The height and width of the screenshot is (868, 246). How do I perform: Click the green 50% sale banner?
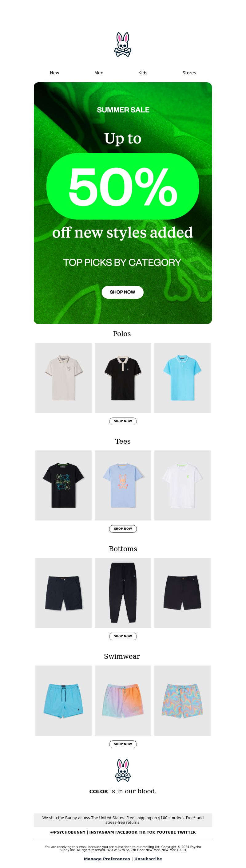[x=123, y=203]
